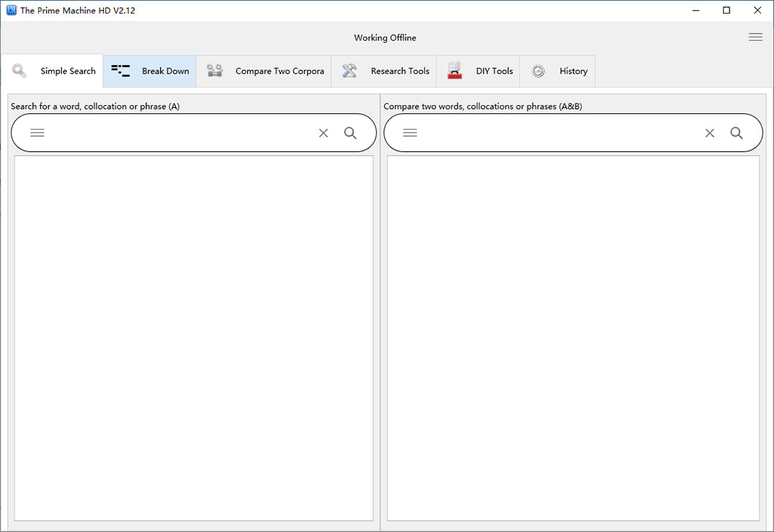The image size is (774, 532).
Task: Click the right results pane under compare A&B
Action: 573,338
